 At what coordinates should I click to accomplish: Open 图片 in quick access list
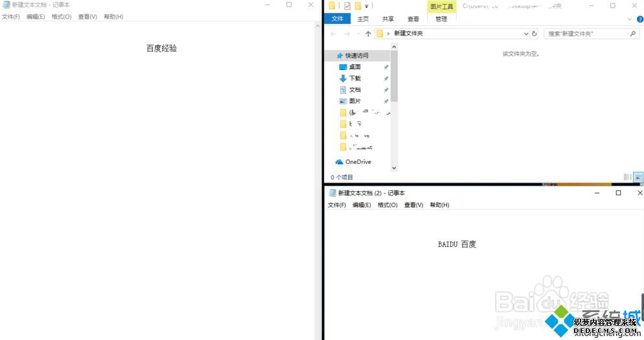pos(355,101)
